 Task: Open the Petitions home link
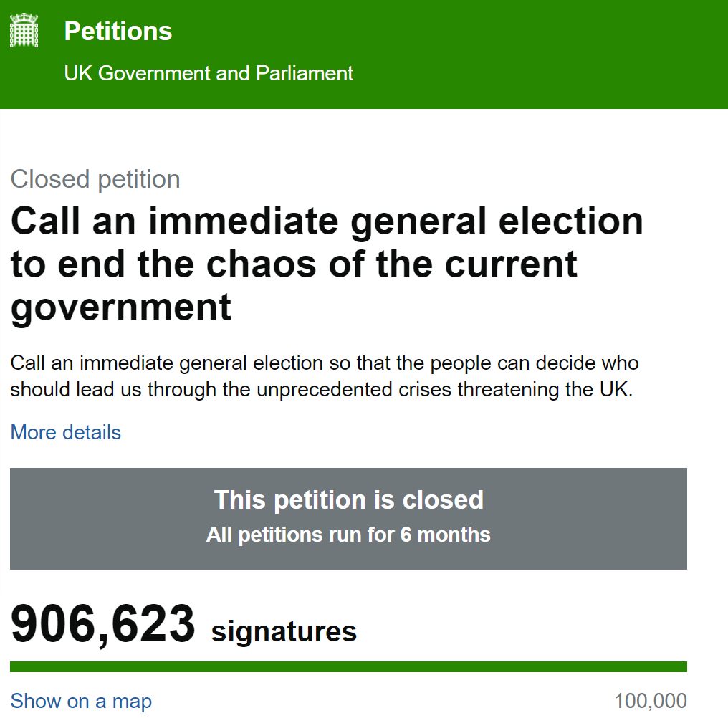click(x=118, y=32)
